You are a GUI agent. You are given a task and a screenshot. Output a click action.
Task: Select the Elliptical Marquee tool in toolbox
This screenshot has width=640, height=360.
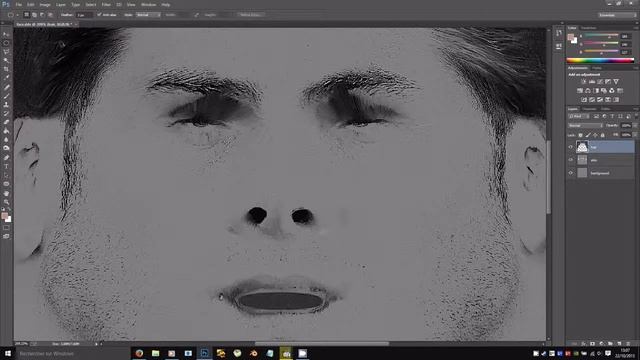(x=6, y=43)
